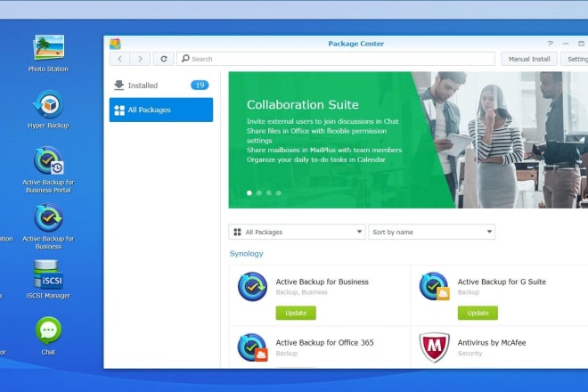Open the Sort by name dropdown

tap(431, 232)
